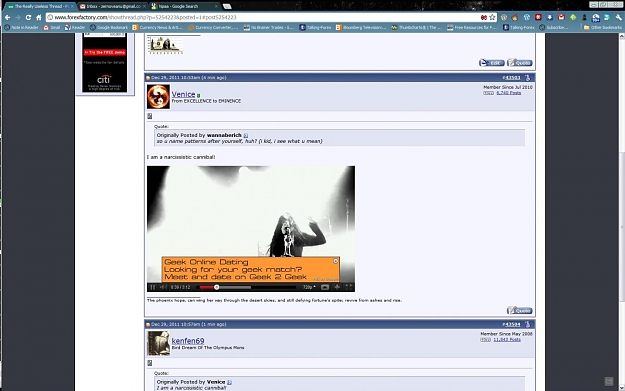Open Subscribe bookmark
625x391 pixels.
553,28
